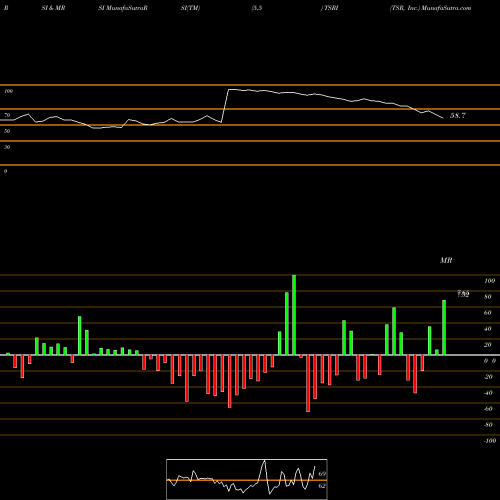Image resolution: width=500 pixels, height=500 pixels.
Task: Click the MR axis label -20
Action: (488, 377)
